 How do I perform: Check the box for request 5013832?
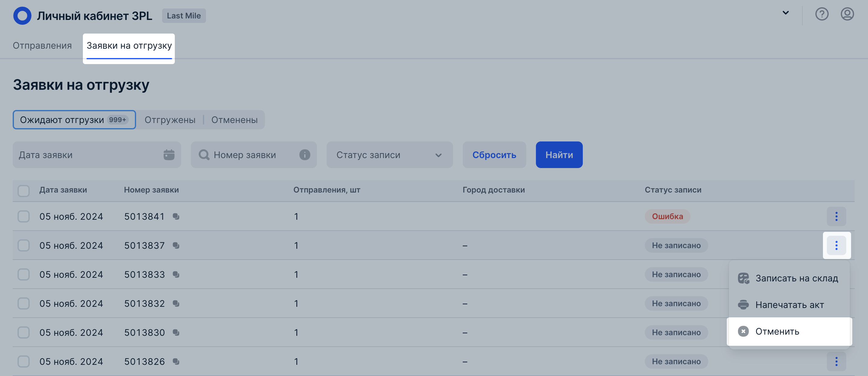pyautogui.click(x=24, y=303)
